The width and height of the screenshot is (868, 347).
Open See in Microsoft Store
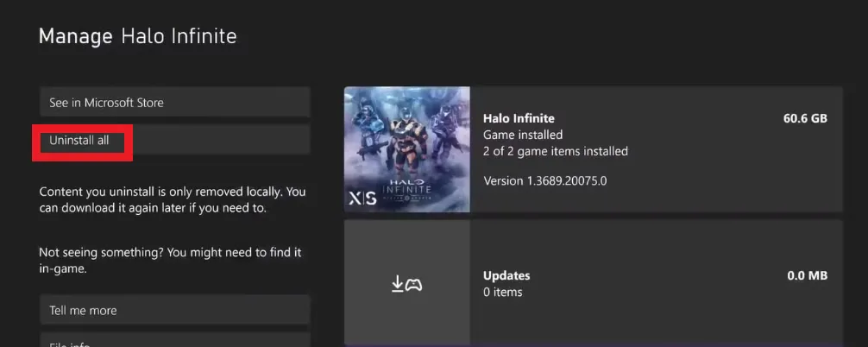pyautogui.click(x=175, y=103)
